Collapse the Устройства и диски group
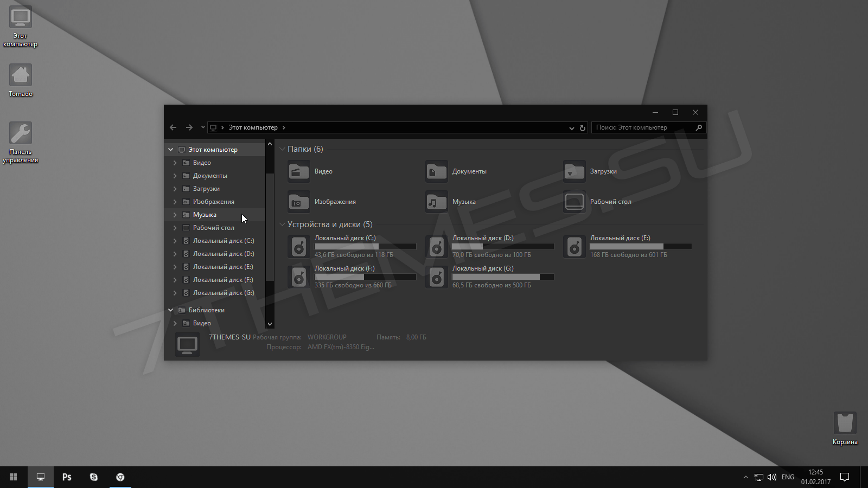The width and height of the screenshot is (868, 488). [282, 224]
